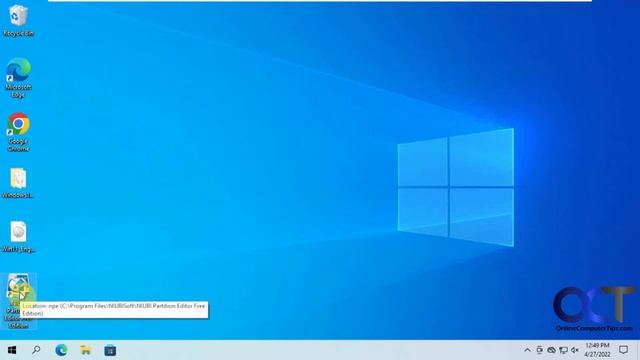
Task: Show hidden system tray icons
Action: coord(527,350)
